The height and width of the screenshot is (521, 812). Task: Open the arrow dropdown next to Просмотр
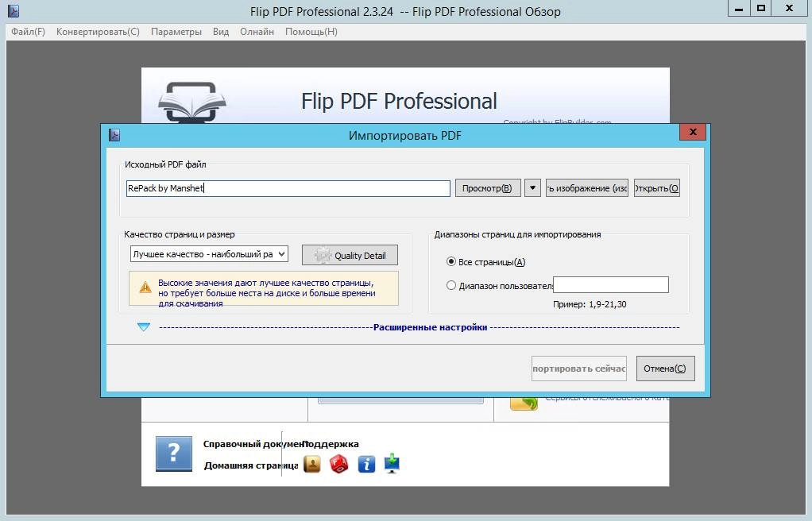point(532,187)
